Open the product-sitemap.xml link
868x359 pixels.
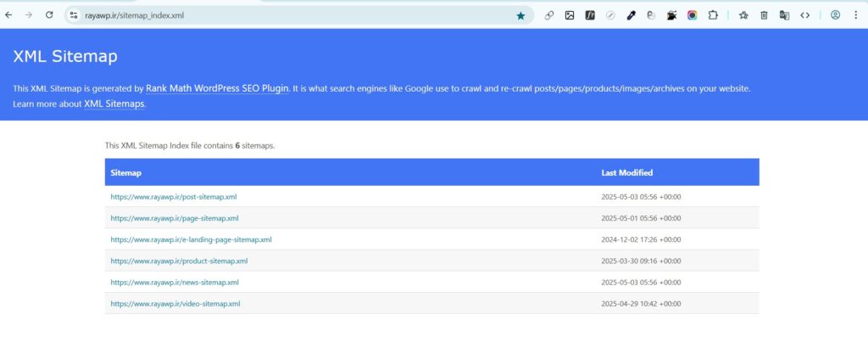tap(179, 261)
